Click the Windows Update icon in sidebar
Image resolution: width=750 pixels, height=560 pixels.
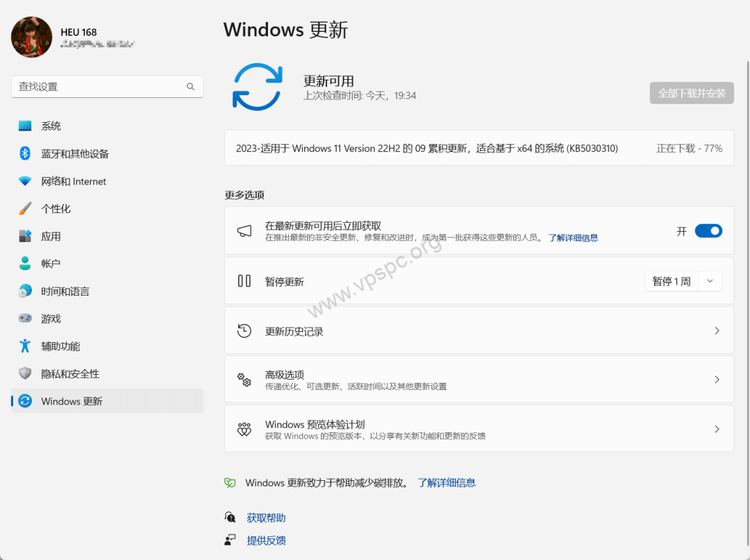(x=25, y=401)
